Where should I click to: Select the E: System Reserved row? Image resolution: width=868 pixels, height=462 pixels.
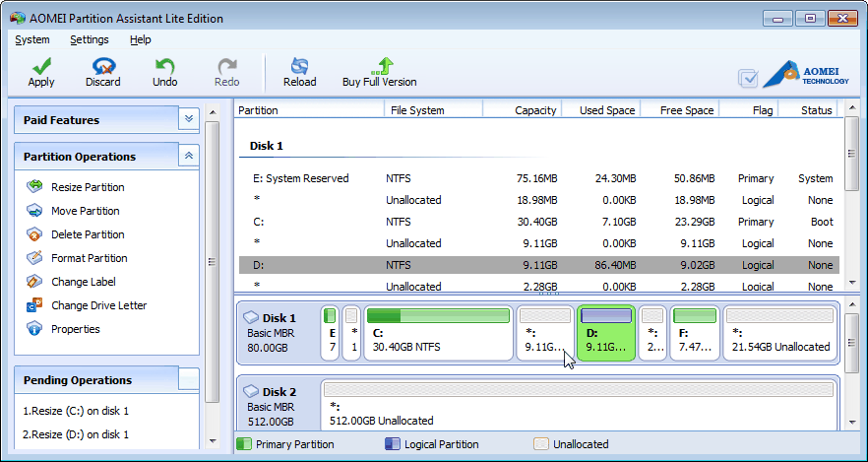(539, 178)
